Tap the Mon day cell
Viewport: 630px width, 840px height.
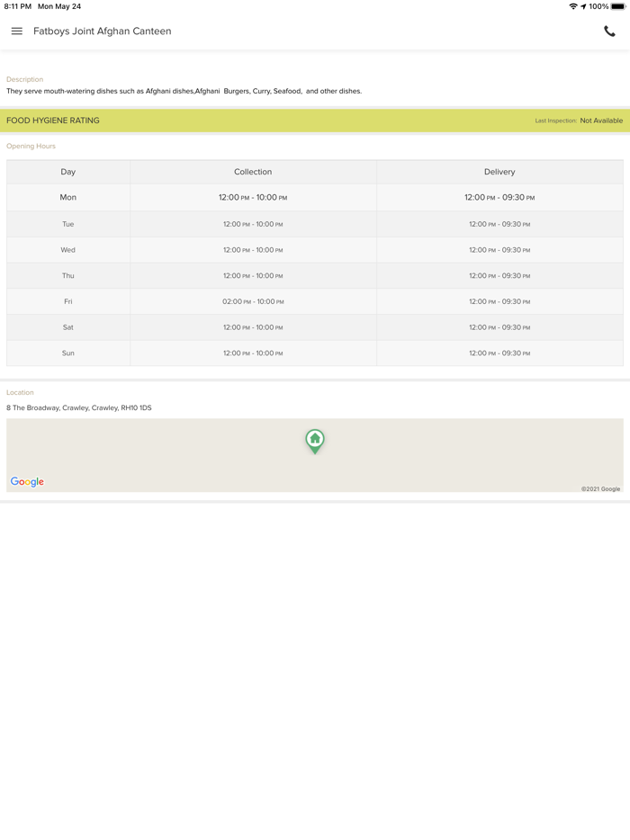[x=68, y=197]
